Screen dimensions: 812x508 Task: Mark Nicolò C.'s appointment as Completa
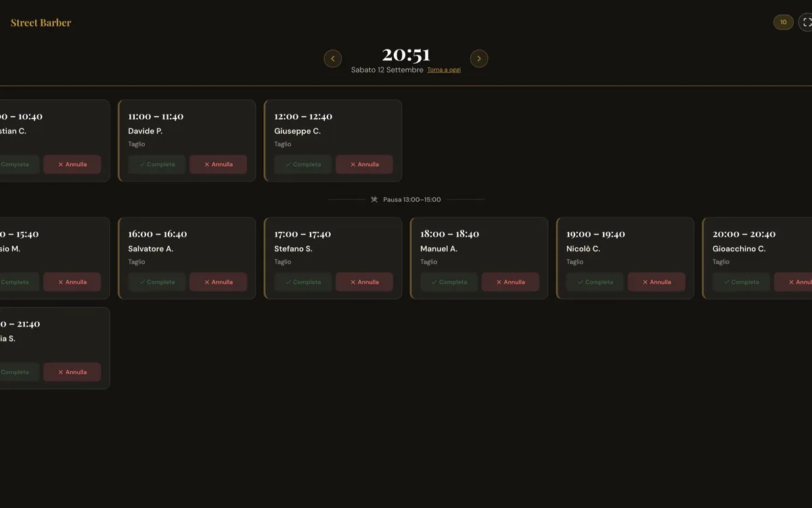(x=595, y=282)
